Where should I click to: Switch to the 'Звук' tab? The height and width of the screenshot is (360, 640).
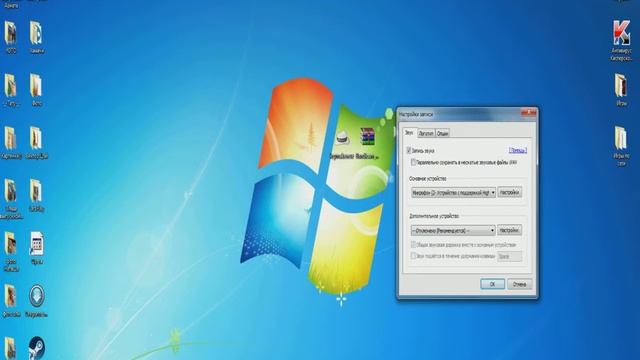click(x=409, y=133)
